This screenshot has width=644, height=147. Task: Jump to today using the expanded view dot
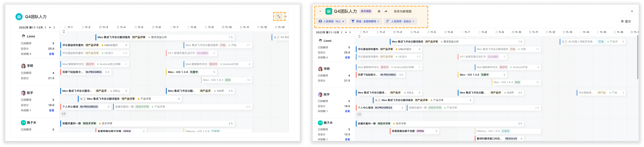(x=346, y=32)
